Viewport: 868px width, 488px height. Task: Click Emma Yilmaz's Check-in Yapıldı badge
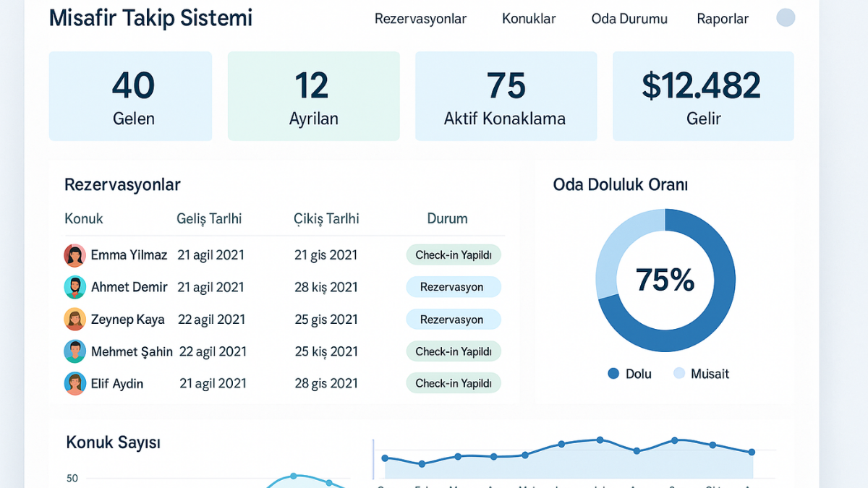(454, 254)
